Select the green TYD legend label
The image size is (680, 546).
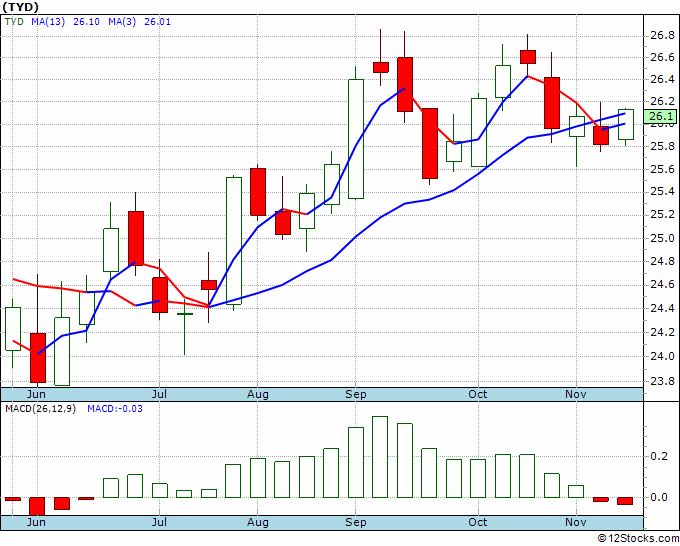14,22
